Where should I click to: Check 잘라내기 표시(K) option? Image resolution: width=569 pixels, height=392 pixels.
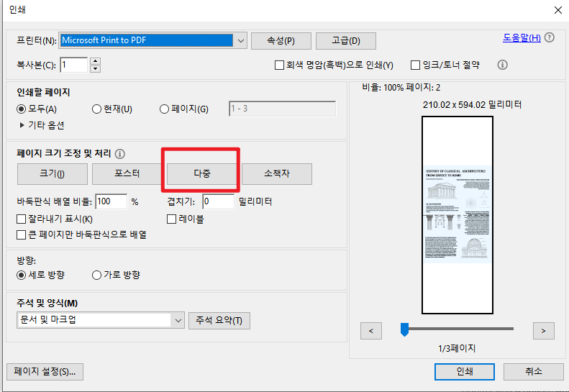tap(22, 219)
